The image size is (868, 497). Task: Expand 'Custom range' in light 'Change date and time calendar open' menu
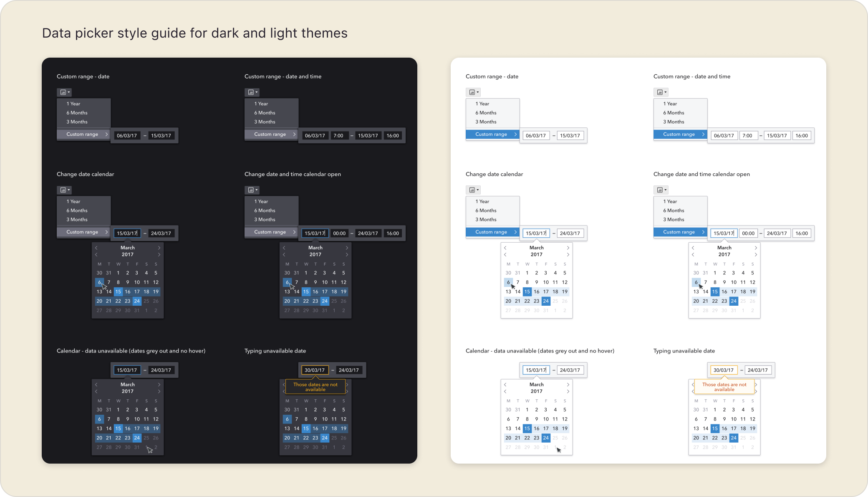point(681,232)
